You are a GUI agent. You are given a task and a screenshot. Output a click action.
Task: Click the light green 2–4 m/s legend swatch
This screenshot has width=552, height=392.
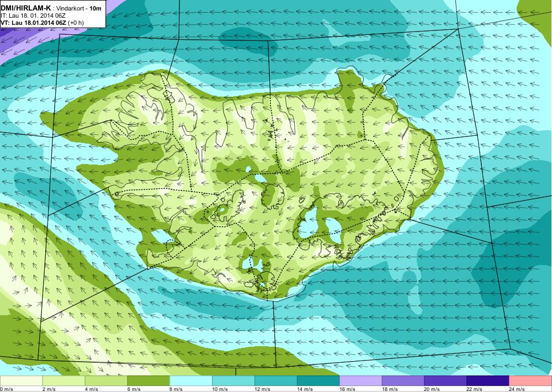click(x=63, y=381)
